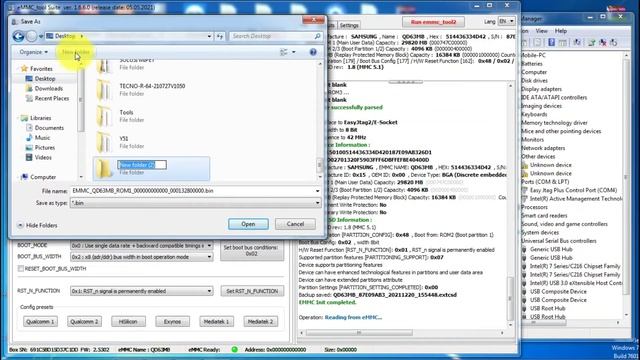The image size is (640, 360).
Task: Open the Lang EN dropdown
Action: (x=507, y=21)
